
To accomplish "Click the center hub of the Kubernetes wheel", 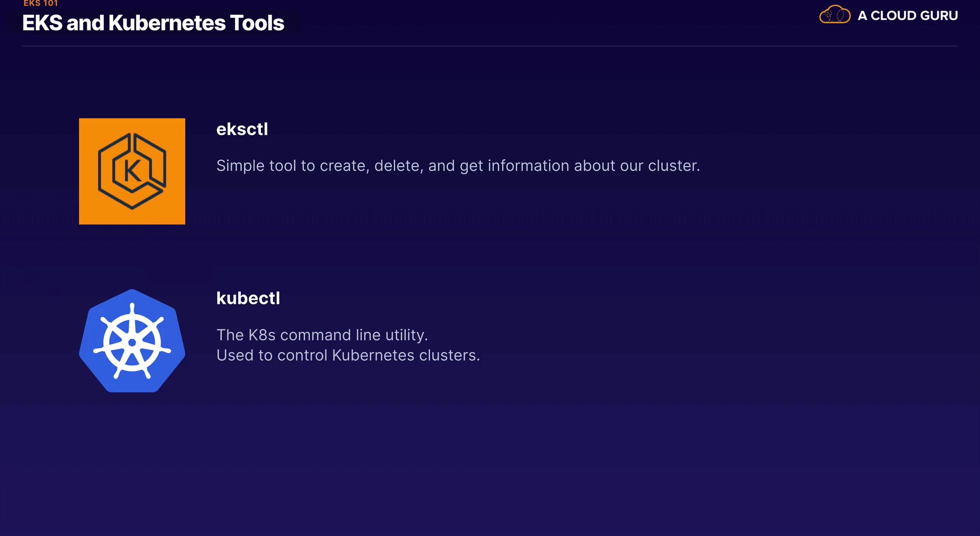I will [132, 343].
